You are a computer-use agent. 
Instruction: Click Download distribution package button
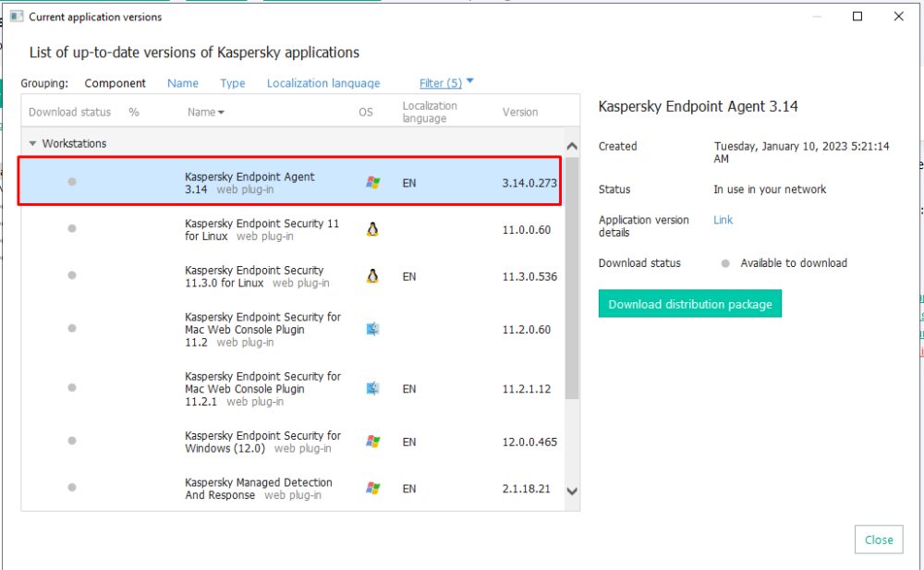point(689,304)
